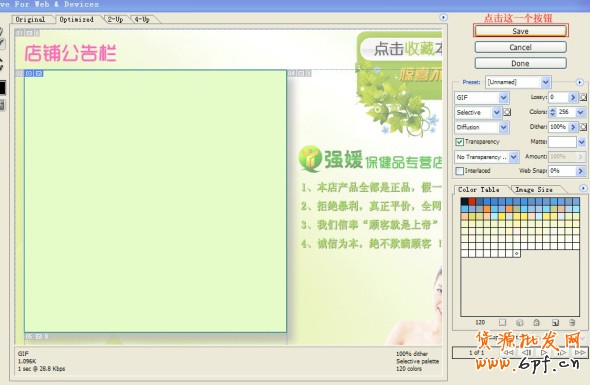590x385 pixels.
Task: Switch to the 2-Up view tab
Action: (x=115, y=19)
